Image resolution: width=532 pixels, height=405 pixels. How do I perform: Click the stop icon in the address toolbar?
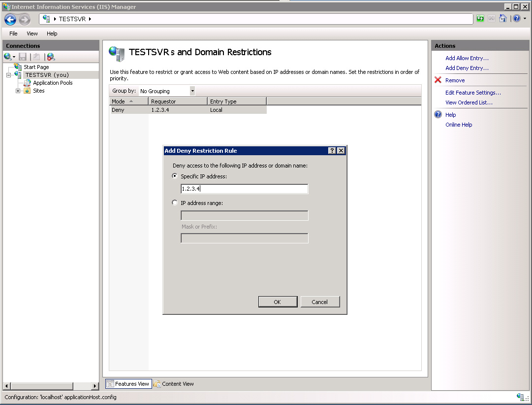492,18
